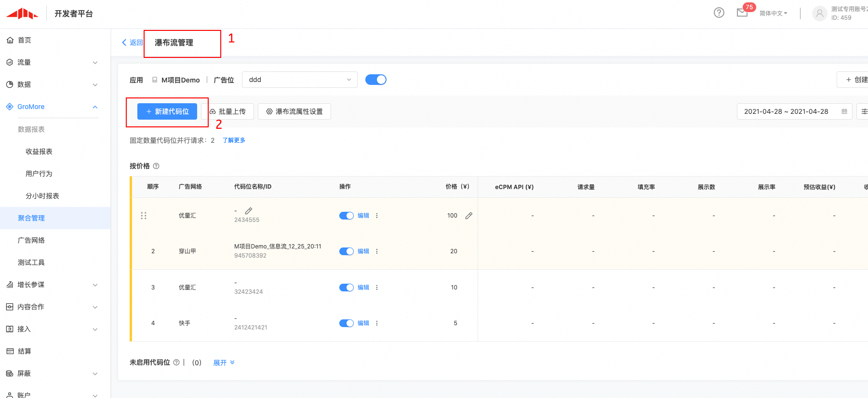
Task: Click 首页 in the sidebar
Action: [25, 40]
